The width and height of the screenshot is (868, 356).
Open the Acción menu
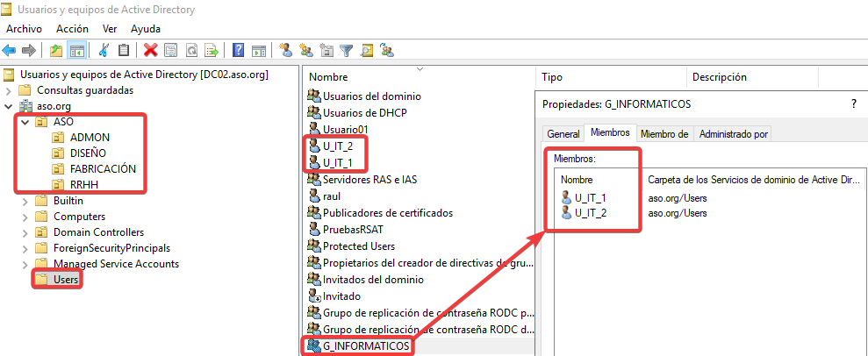tap(72, 29)
